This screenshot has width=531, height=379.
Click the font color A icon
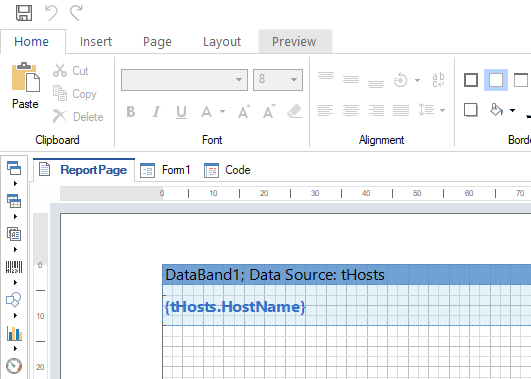click(x=206, y=111)
